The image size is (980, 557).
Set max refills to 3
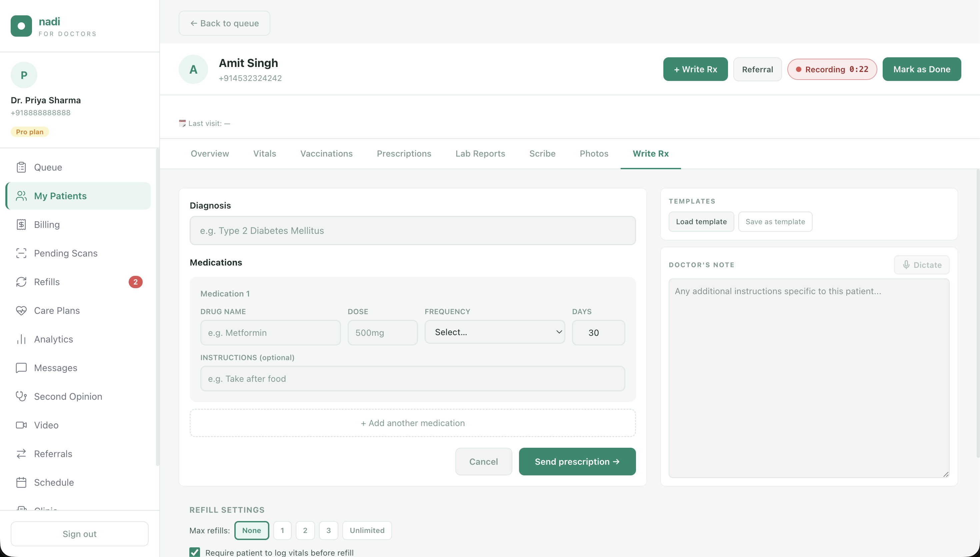(329, 530)
